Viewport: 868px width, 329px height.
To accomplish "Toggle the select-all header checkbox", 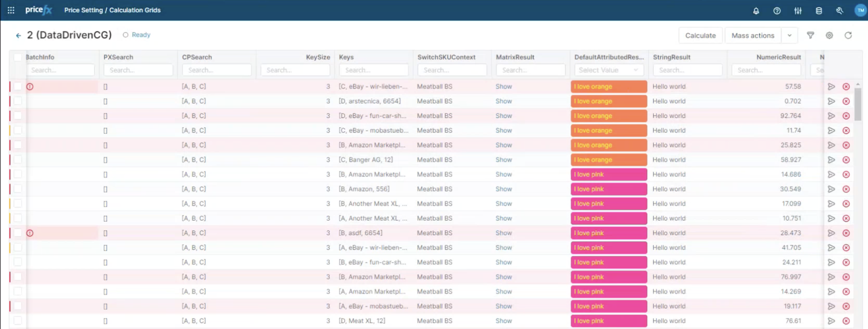I will tap(18, 57).
